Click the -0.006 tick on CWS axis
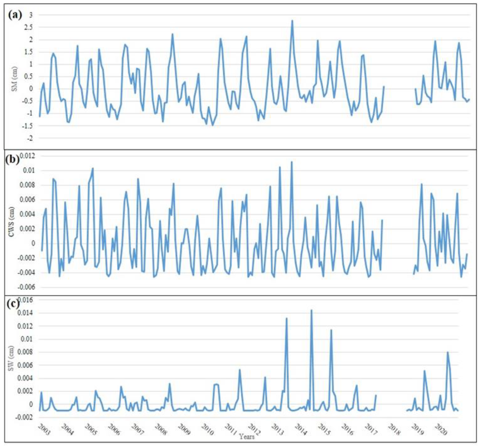The image size is (480, 448). click(x=26, y=287)
